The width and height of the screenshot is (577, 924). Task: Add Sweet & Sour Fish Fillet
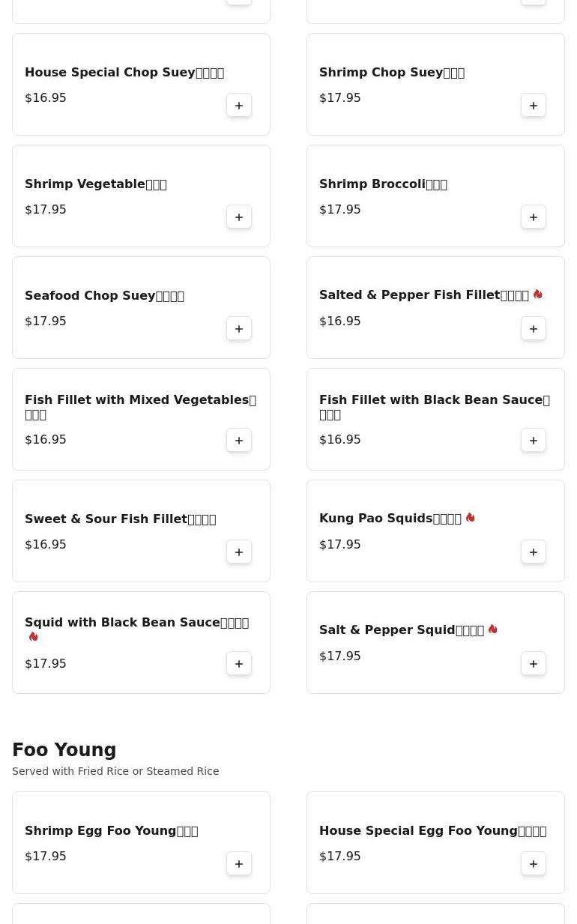coord(239,552)
